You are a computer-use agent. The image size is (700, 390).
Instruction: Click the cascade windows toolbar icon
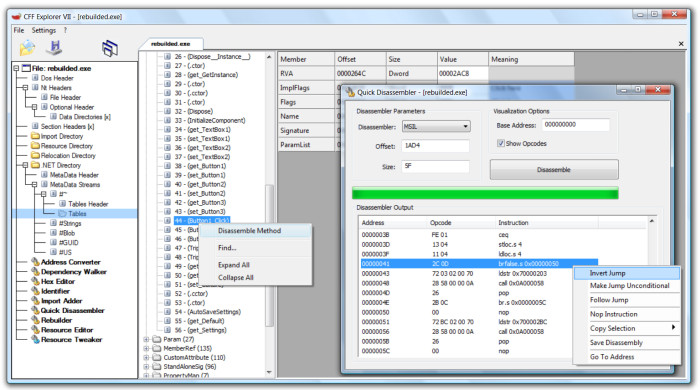tap(110, 48)
